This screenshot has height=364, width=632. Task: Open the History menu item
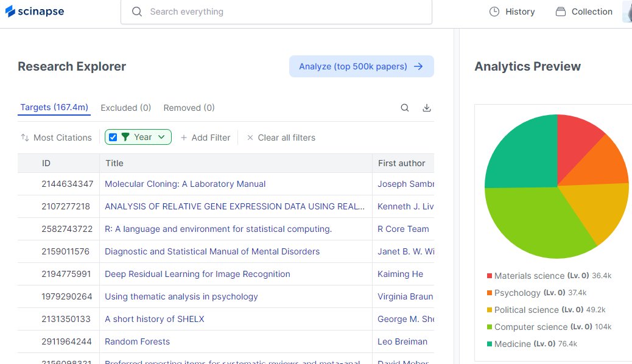[x=512, y=12]
